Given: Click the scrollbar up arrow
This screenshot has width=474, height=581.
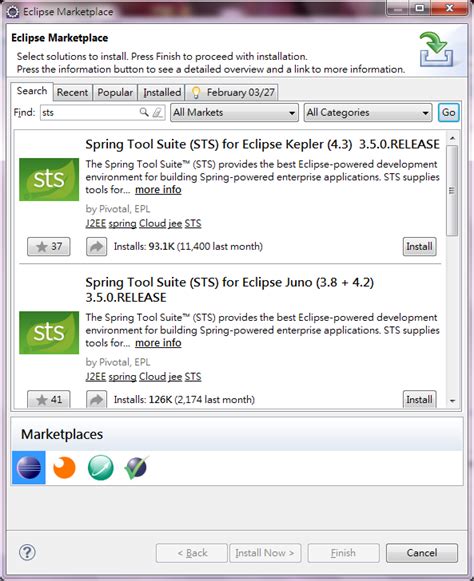Looking at the screenshot, I should 452,139.
